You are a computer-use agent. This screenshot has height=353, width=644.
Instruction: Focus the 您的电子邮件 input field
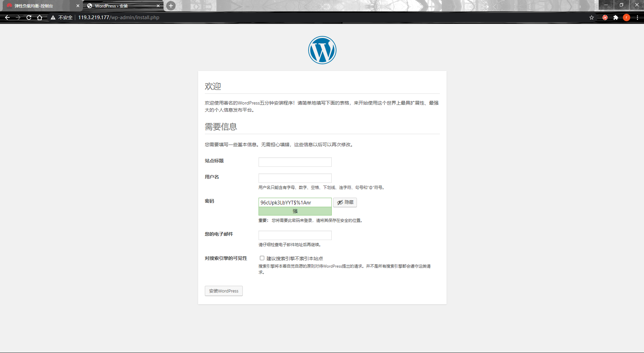[x=295, y=235]
